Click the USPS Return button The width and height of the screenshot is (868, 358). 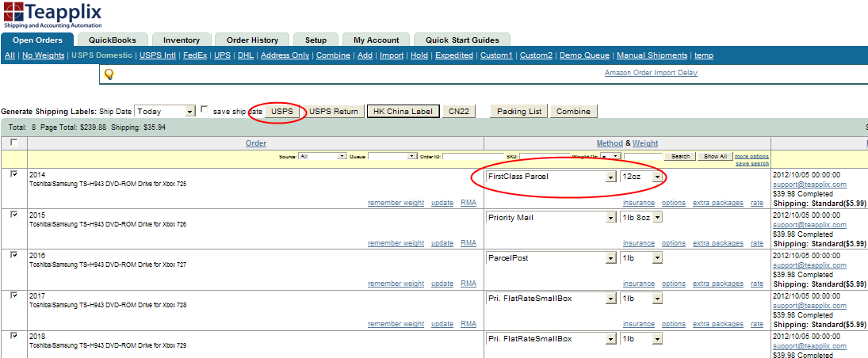[334, 111]
